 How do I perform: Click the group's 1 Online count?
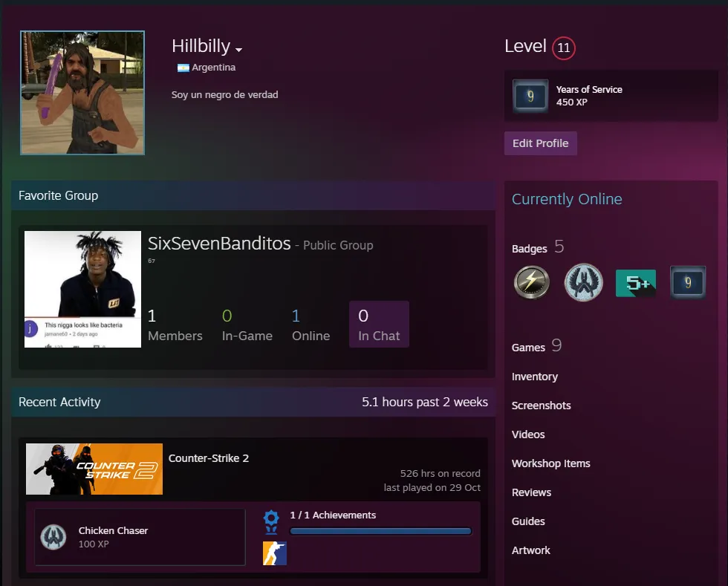311,325
